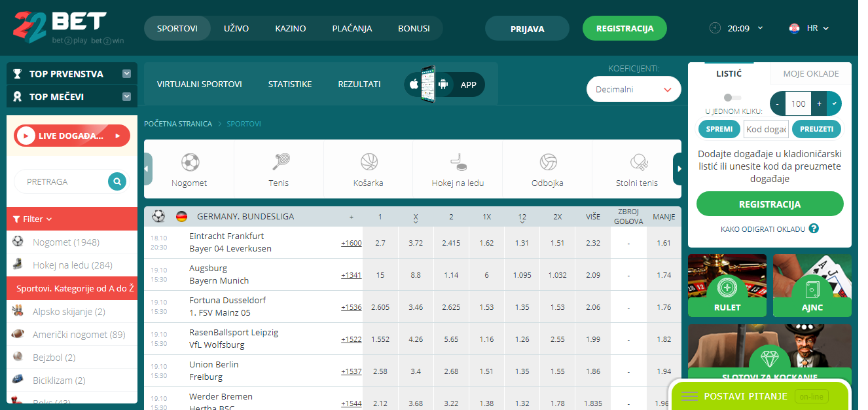Select the Stolni tenis icon
Screen dimensions: 868x410
(x=639, y=162)
